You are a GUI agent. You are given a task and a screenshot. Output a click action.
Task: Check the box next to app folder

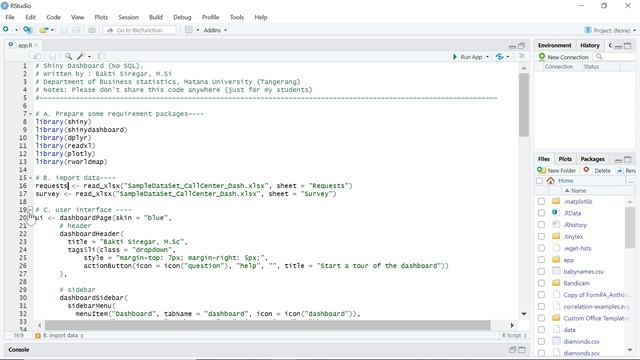[541, 260]
